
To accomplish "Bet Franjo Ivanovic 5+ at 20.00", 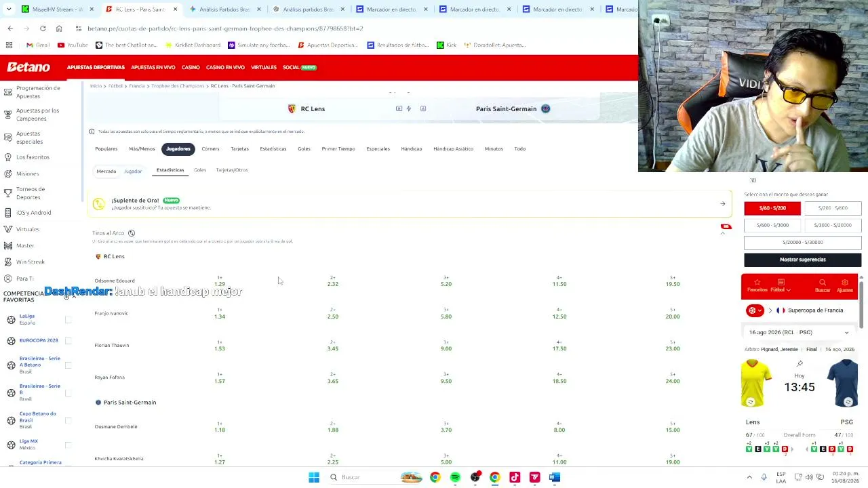I will click(x=673, y=314).
